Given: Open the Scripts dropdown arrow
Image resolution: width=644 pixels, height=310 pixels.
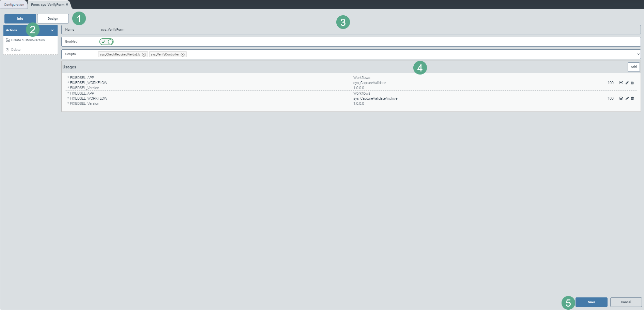Looking at the screenshot, I should click(638, 54).
